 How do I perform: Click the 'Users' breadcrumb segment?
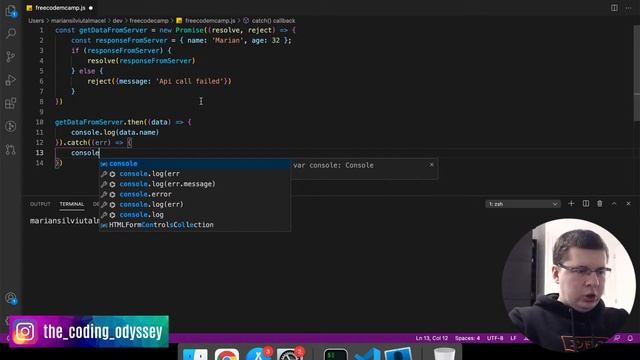tap(36, 20)
